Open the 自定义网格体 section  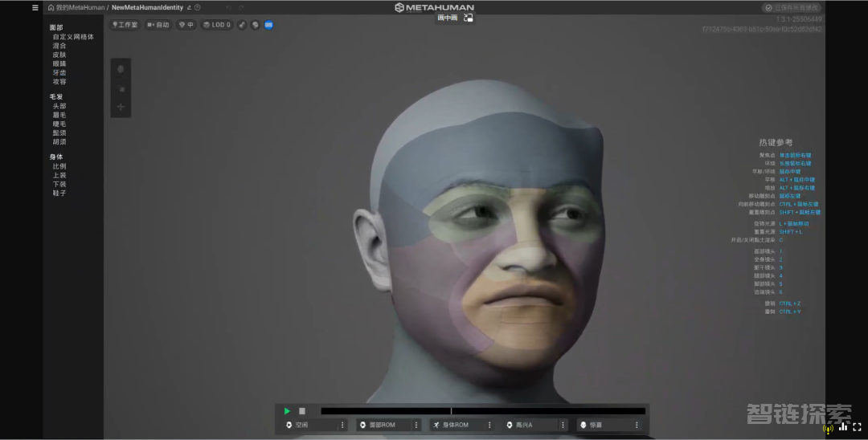click(73, 37)
